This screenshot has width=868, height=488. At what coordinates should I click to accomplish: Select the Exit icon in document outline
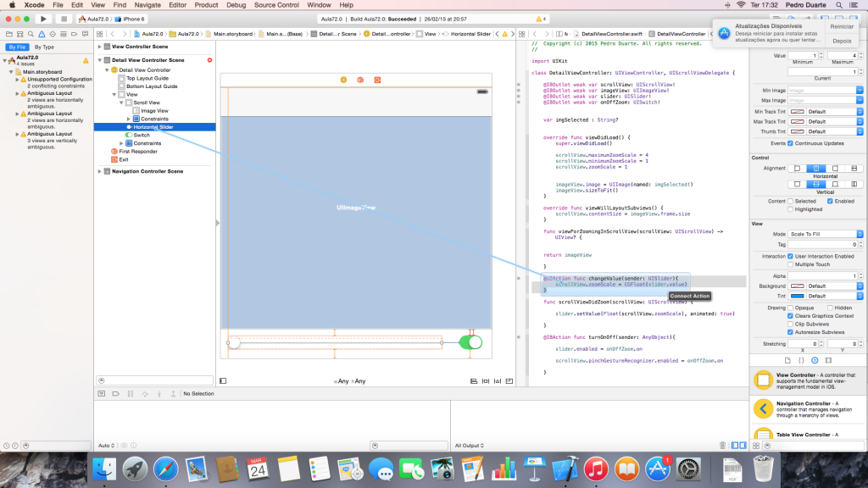point(114,159)
